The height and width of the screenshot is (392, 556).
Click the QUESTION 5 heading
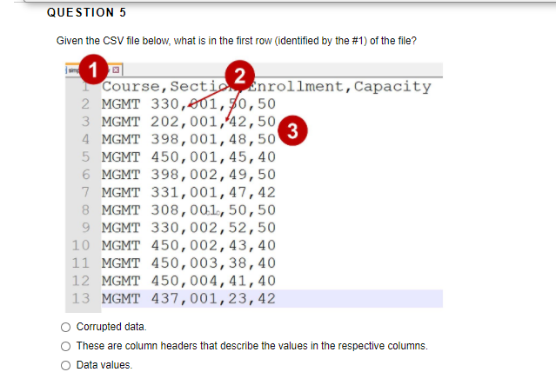point(86,12)
